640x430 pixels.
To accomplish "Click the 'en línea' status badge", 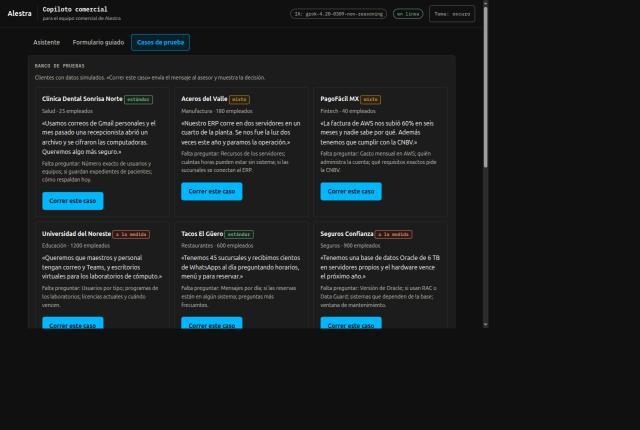I will pyautogui.click(x=408, y=14).
